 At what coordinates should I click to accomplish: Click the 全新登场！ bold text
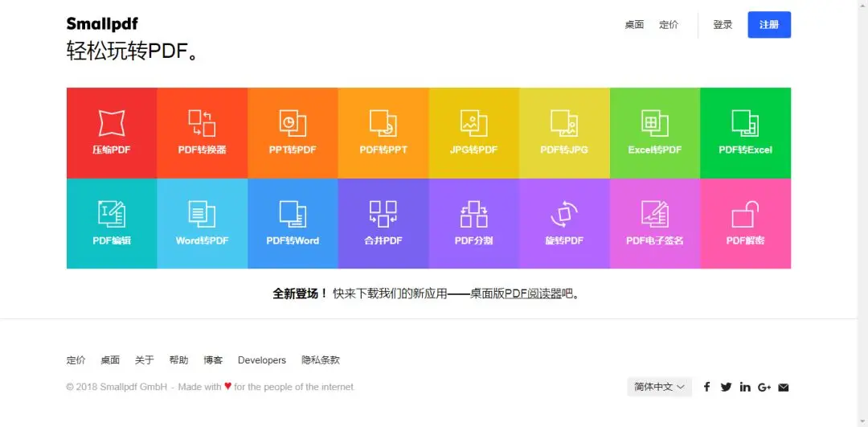pyautogui.click(x=300, y=294)
